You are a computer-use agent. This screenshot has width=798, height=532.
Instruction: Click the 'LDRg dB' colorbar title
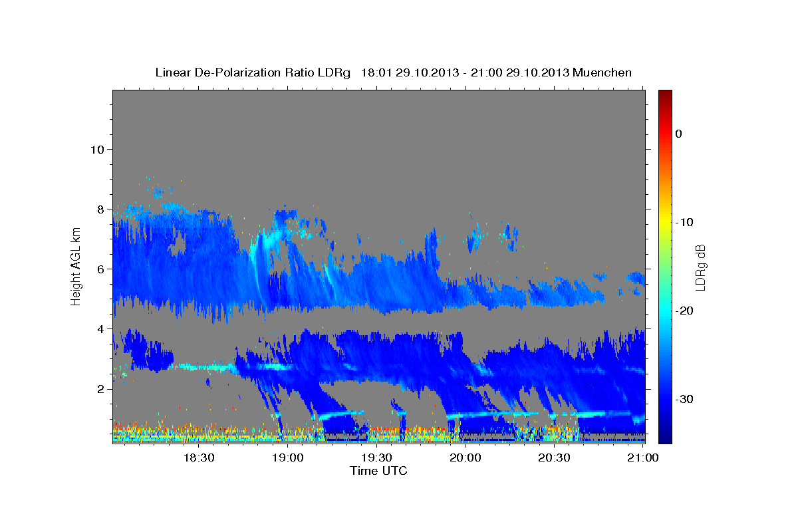pyautogui.click(x=700, y=267)
